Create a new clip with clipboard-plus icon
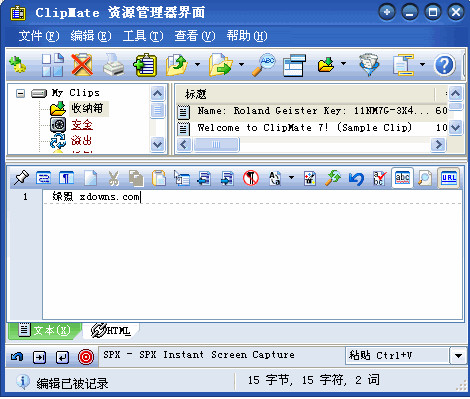This screenshot has width=470, height=399. point(145,65)
